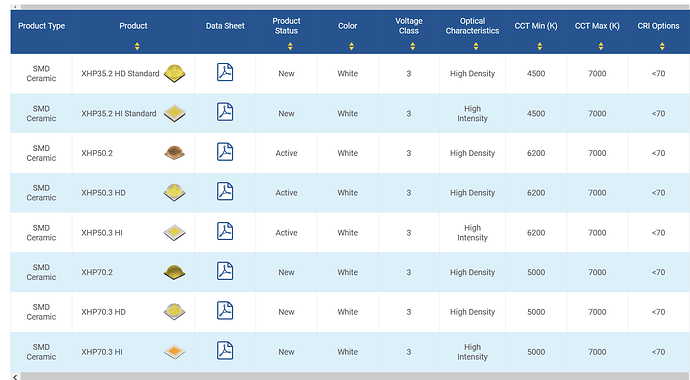The width and height of the screenshot is (690, 380).
Task: Sort the CCT Max (K) column
Action: point(601,46)
